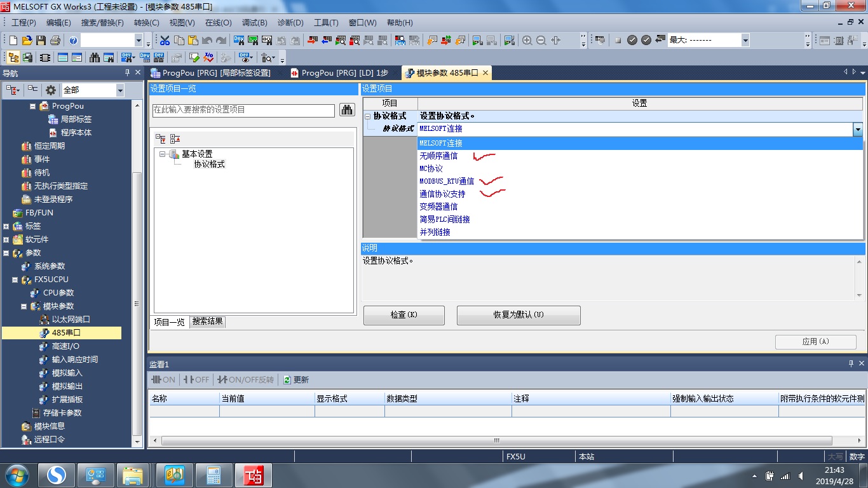This screenshot has width=868, height=488.
Task: Choose 无顺序通信 in the dropdown list
Action: 438,156
